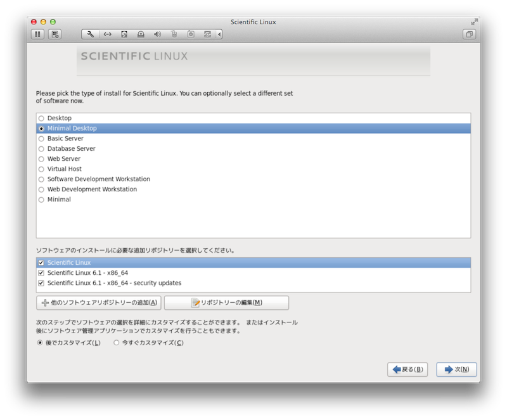This screenshot has height=420, width=507.
Task: Open virtual machine settings wrench icon
Action: [x=91, y=34]
